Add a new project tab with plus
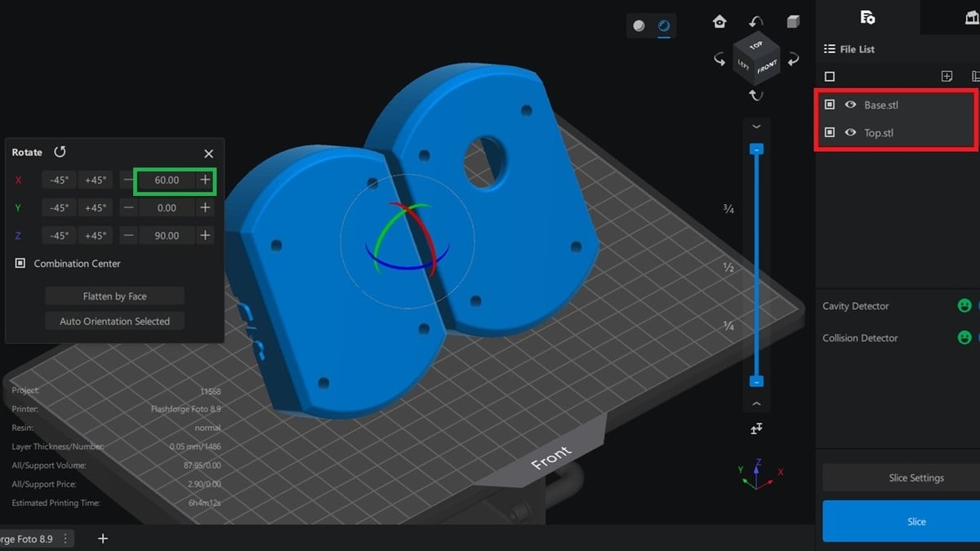980x551 pixels. coord(103,539)
